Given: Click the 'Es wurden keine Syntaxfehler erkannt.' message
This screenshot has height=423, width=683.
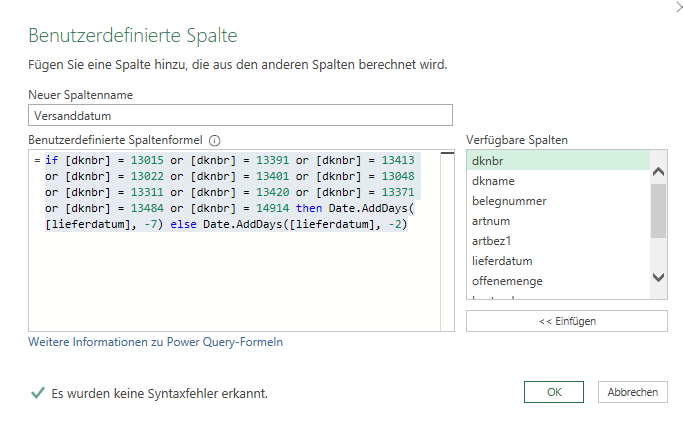Looking at the screenshot, I should coord(159,393).
